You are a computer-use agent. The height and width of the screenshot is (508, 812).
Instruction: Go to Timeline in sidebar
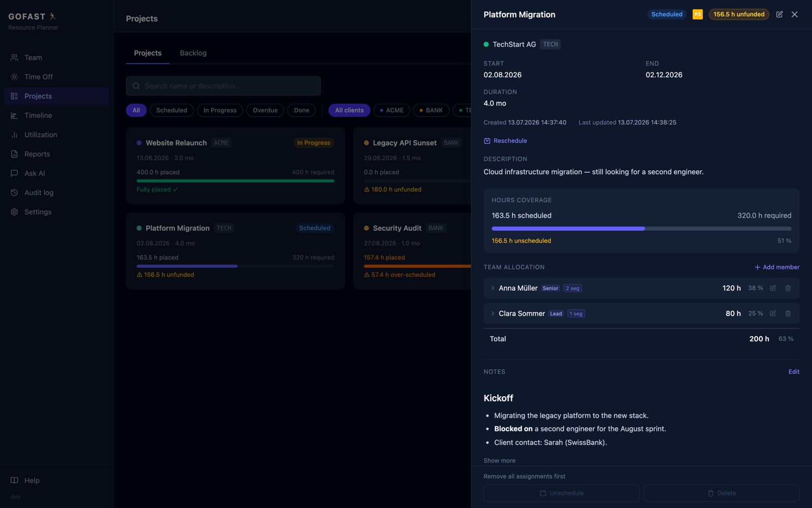click(56, 115)
